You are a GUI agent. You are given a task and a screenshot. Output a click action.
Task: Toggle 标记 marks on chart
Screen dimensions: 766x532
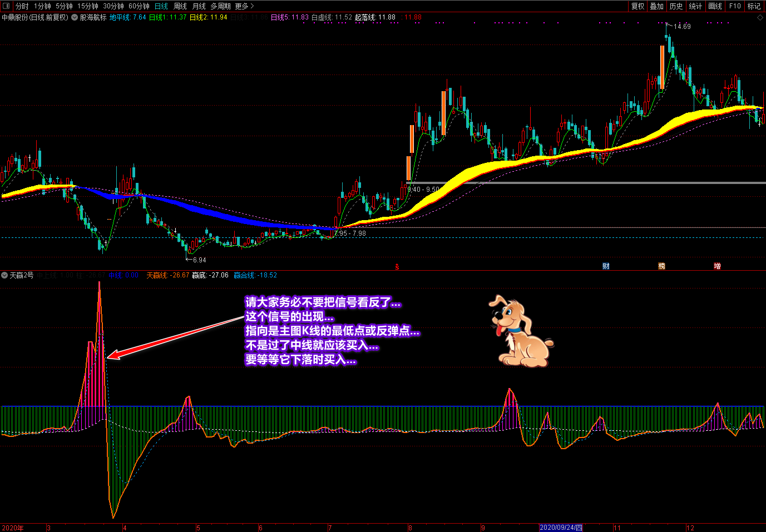pyautogui.click(x=754, y=6)
